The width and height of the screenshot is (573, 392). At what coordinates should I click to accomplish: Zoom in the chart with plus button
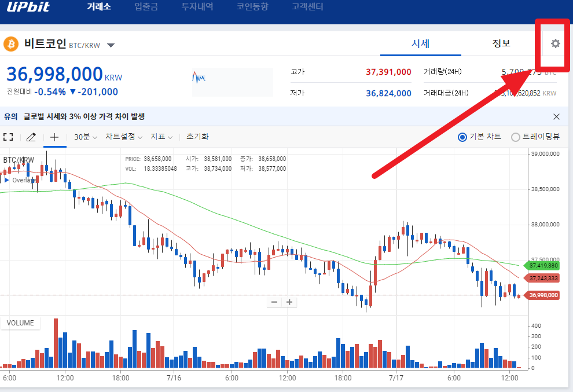[x=289, y=302]
